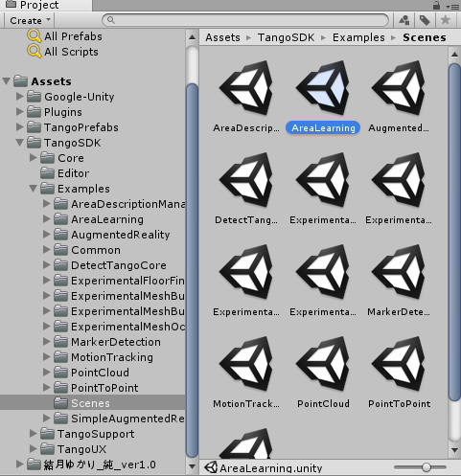
Task: Collapse the Examples folder
Action: 34,189
